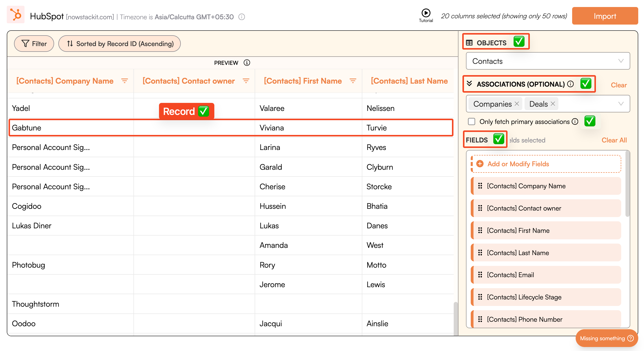Click Clear All fields link

tap(614, 140)
